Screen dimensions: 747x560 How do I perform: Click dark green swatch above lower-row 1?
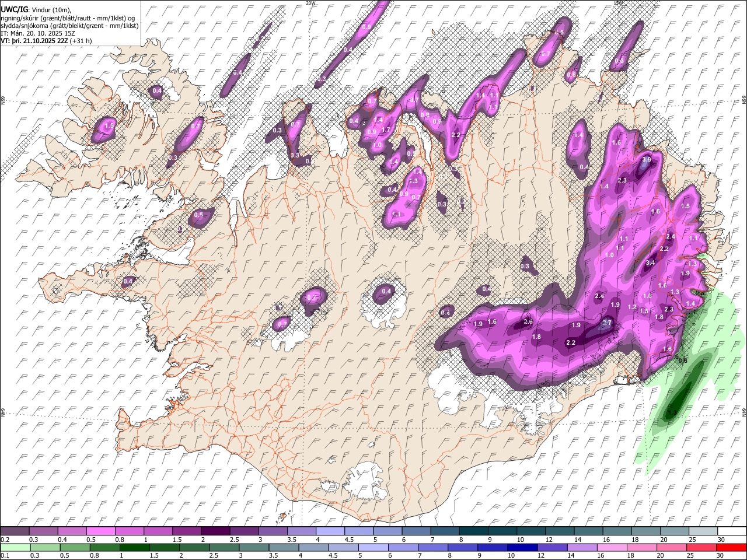point(134,547)
